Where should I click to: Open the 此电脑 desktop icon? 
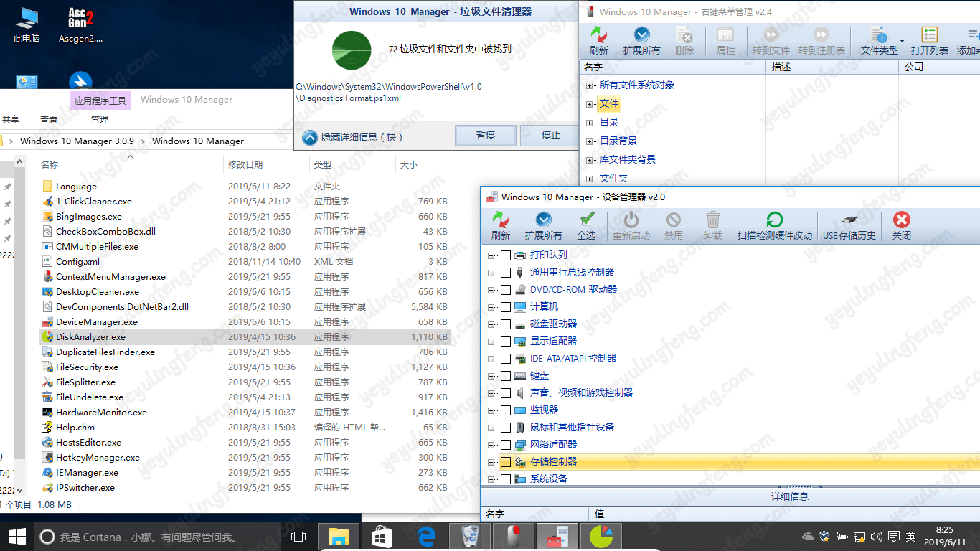[27, 25]
